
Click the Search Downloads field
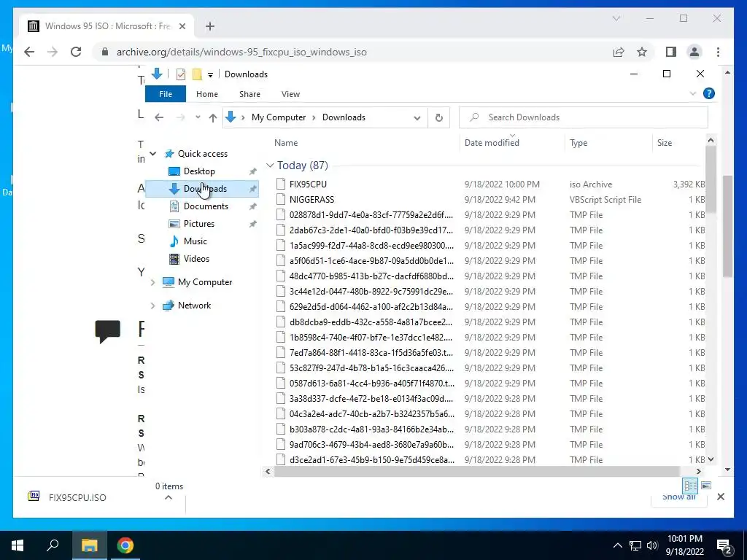coord(583,117)
